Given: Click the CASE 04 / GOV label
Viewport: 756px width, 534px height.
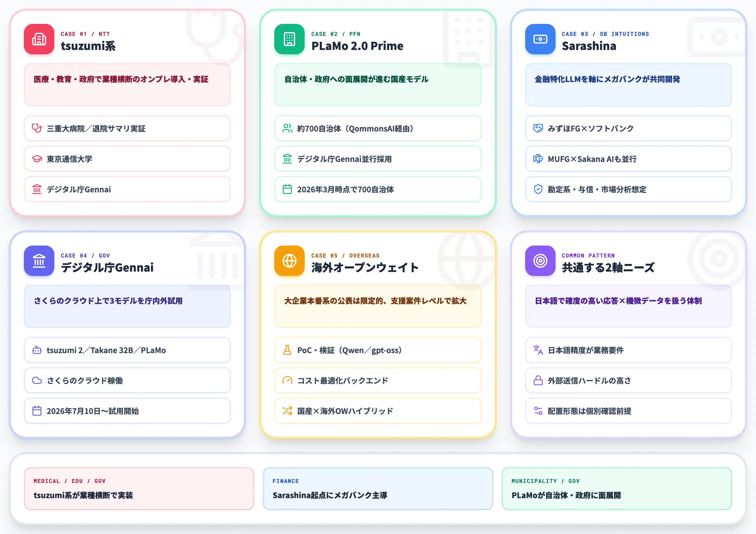Looking at the screenshot, I should [85, 256].
